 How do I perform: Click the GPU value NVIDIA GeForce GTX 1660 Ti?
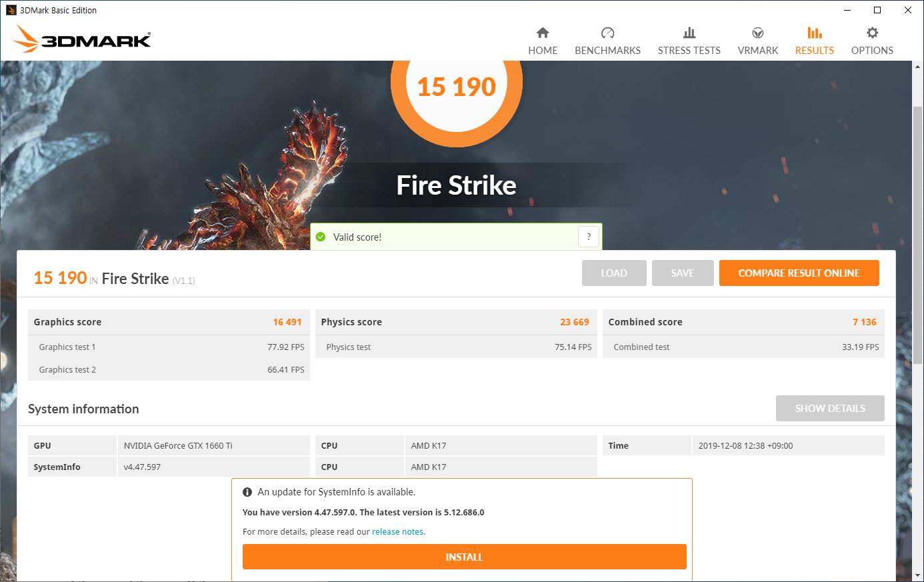(x=178, y=445)
